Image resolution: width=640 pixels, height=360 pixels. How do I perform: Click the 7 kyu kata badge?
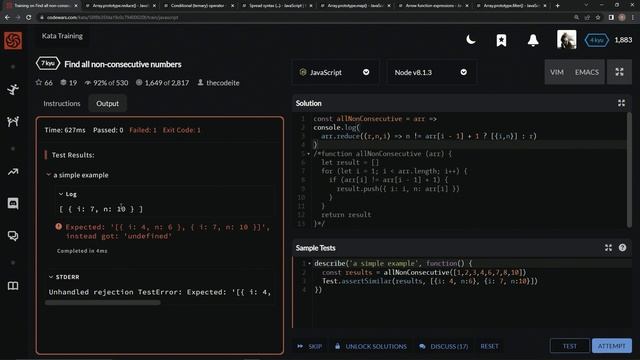pos(48,64)
